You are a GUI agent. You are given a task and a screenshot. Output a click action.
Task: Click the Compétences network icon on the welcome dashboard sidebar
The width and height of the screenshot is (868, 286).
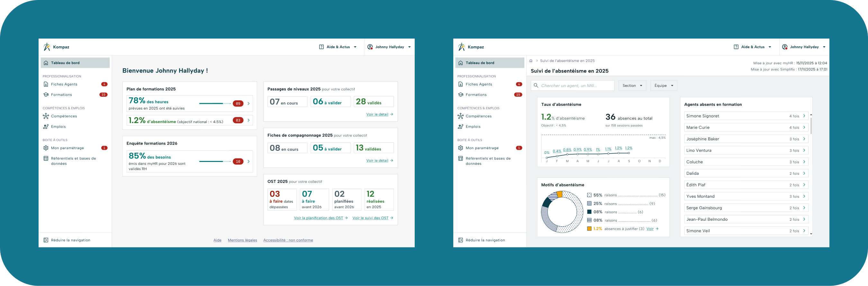coord(46,116)
